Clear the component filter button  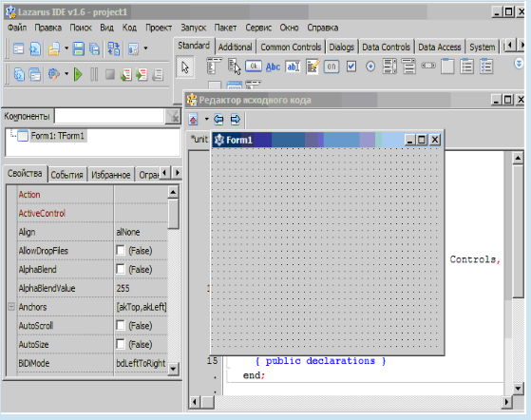tap(173, 117)
